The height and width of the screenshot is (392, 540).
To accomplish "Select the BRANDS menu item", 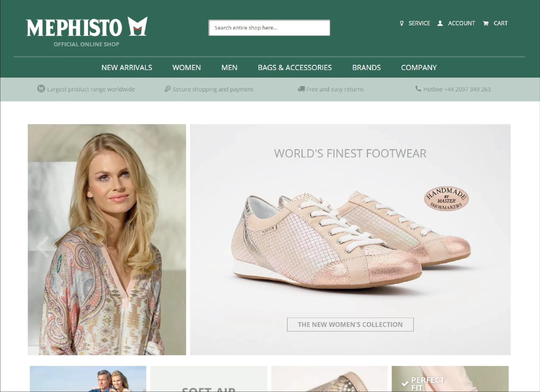I will click(x=366, y=68).
